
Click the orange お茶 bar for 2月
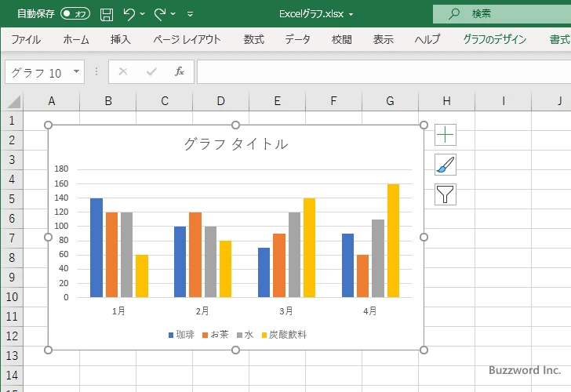pos(195,255)
